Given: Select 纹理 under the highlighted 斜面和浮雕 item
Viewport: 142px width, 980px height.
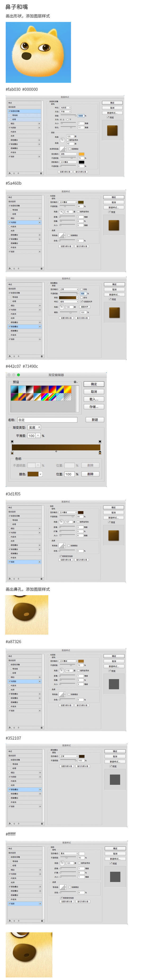Looking at the screenshot, I should click(x=15, y=119).
